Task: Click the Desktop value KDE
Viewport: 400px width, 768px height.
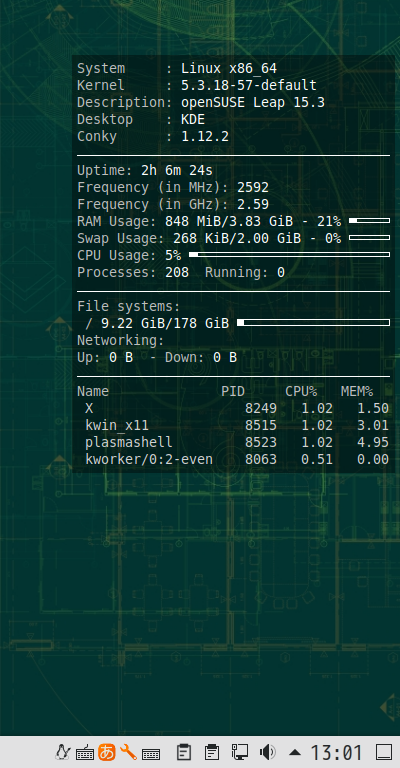Action: point(193,120)
